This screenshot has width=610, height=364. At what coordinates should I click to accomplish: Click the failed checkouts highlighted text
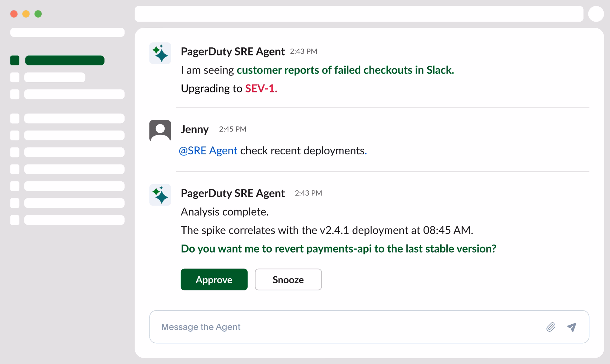(345, 70)
